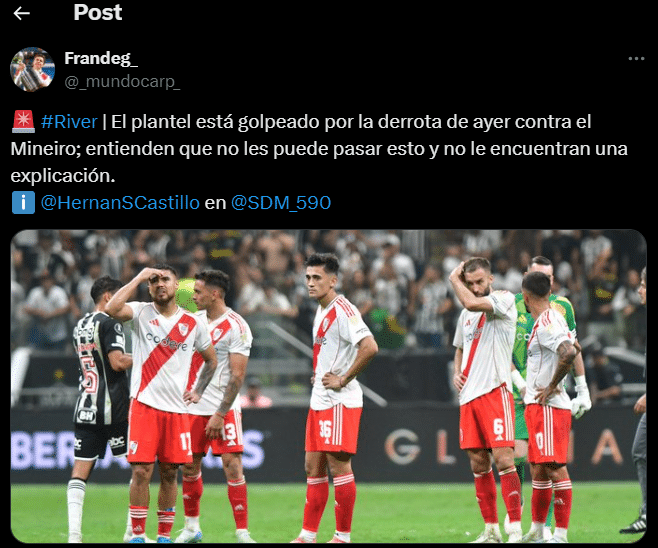This screenshot has height=548, width=658.
Task: Select the word 'explicación.' in post text
Action: tap(63, 176)
